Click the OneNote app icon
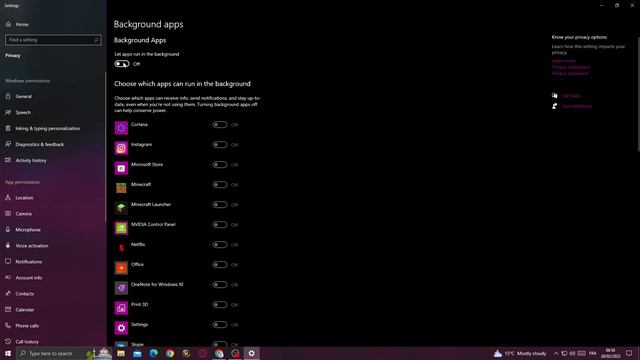The width and height of the screenshot is (640, 360). coord(121,288)
